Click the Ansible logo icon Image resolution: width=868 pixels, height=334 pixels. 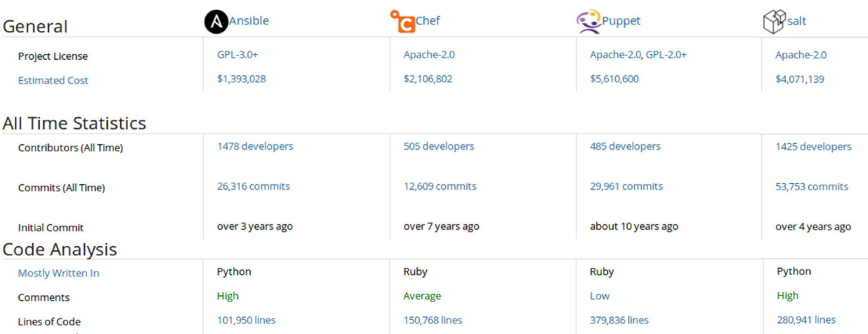(x=216, y=22)
